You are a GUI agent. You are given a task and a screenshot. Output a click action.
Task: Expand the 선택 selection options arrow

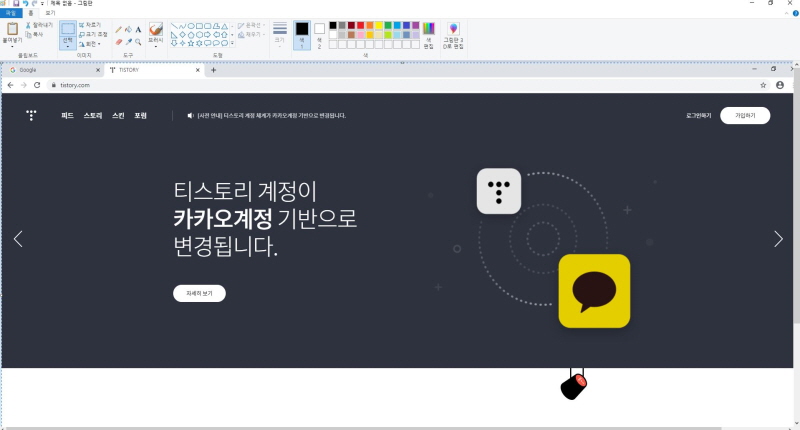[x=68, y=44]
